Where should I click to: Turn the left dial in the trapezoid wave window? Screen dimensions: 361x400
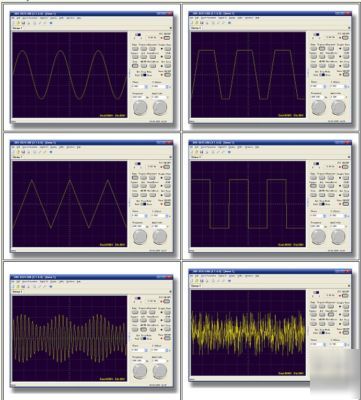point(318,107)
